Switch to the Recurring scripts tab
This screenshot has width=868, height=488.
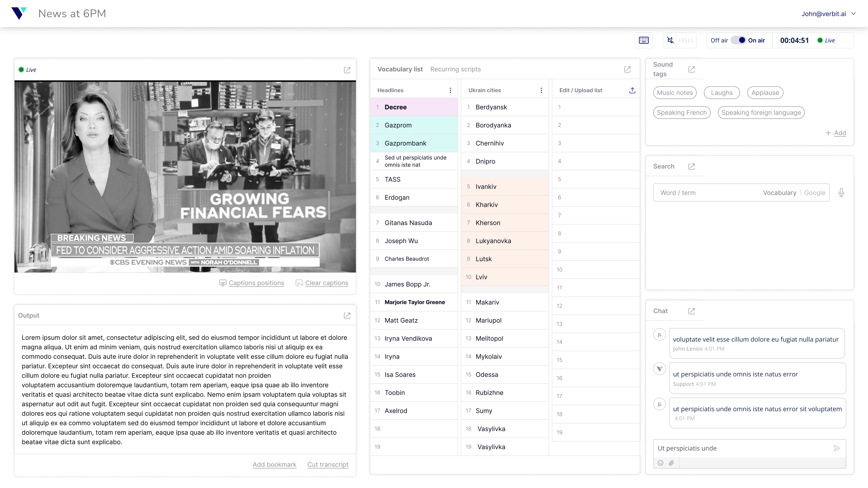coord(455,69)
